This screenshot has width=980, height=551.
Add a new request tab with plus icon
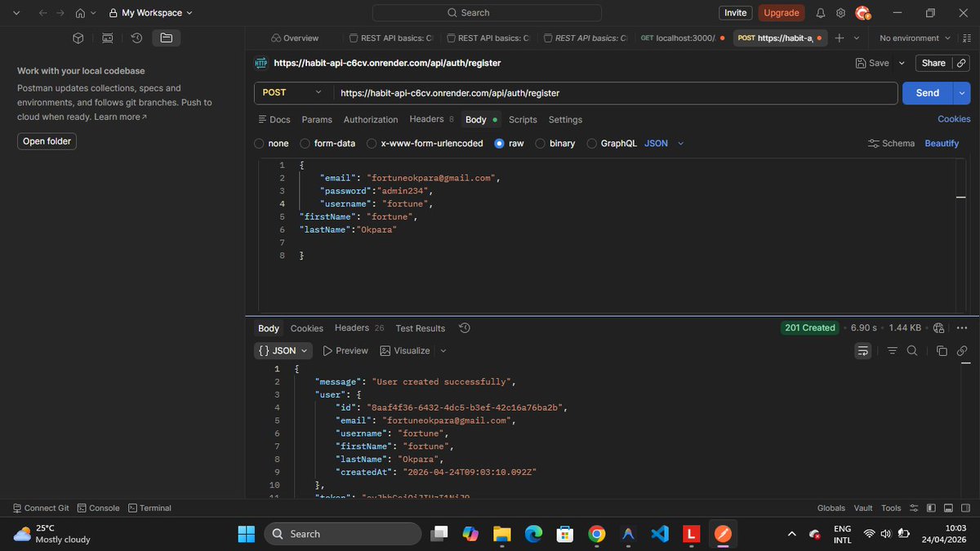[x=839, y=38]
